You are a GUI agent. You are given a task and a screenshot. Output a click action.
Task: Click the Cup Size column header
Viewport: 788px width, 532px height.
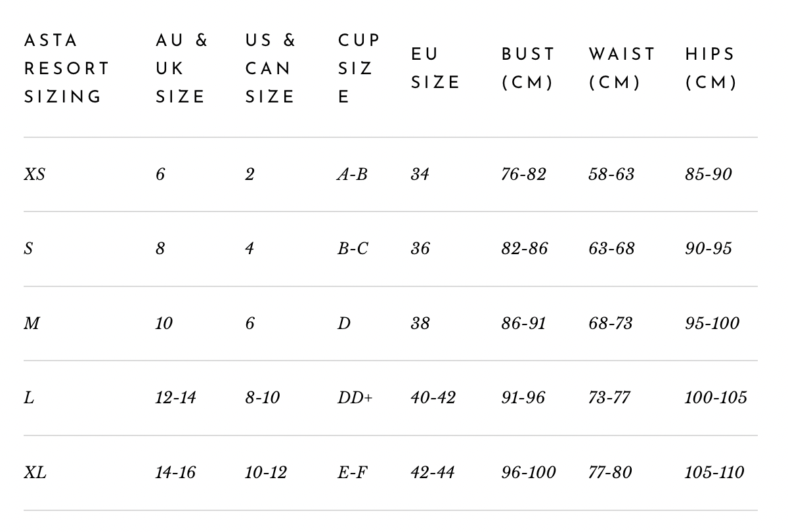[x=359, y=68]
